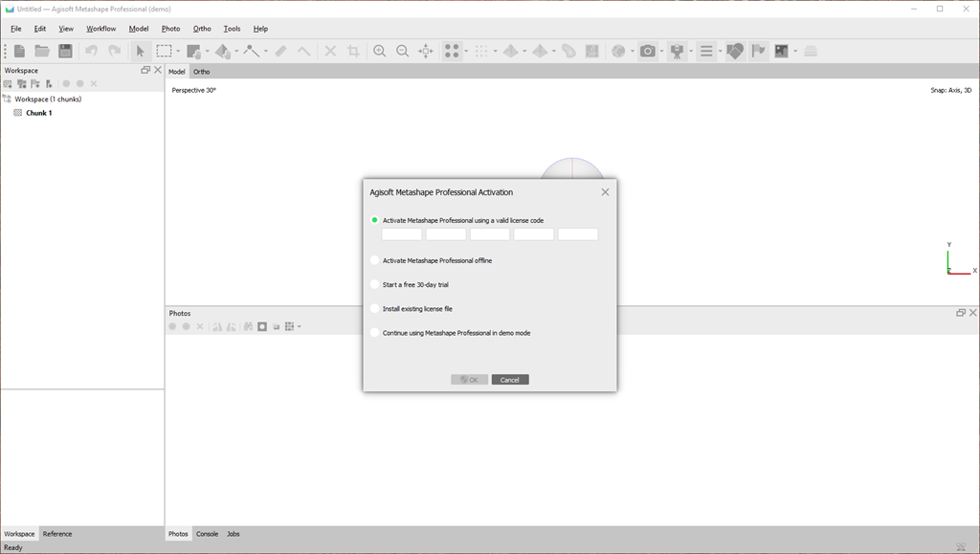Select Chunk 1 in workspace tree
The image size is (980, 554).
[x=38, y=113]
